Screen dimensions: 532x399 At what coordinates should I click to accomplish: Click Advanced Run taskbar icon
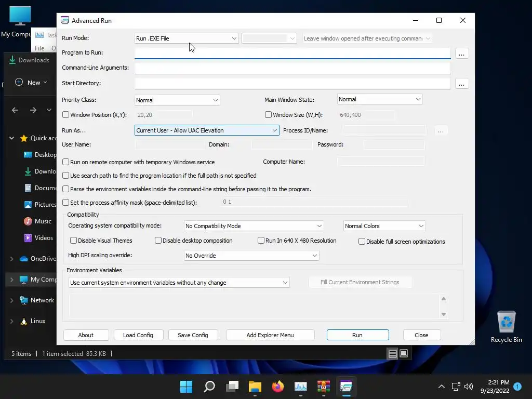[346, 387]
